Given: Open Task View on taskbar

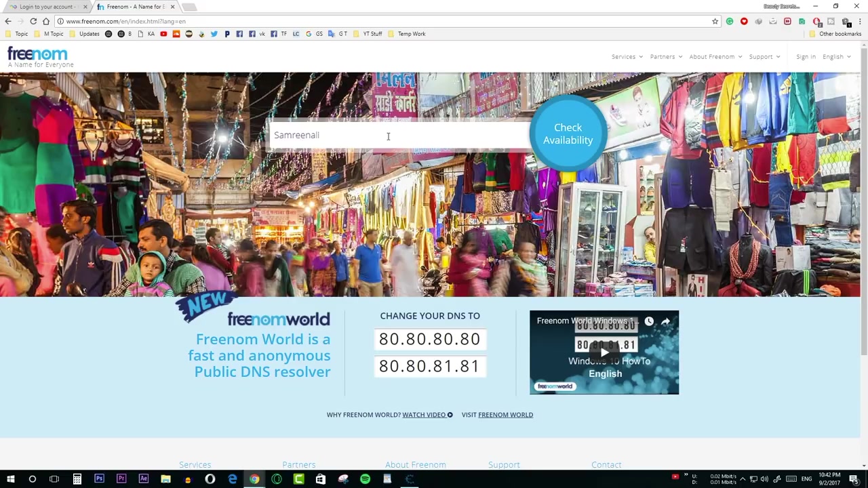Looking at the screenshot, I should pos(54,479).
